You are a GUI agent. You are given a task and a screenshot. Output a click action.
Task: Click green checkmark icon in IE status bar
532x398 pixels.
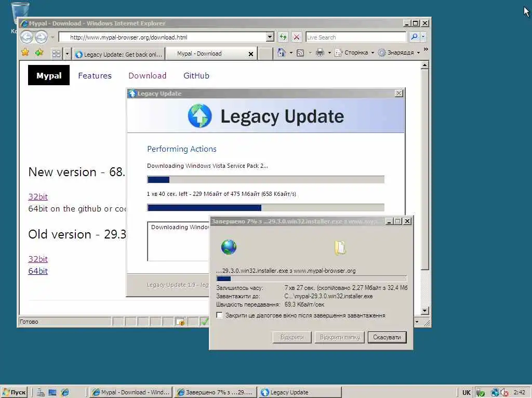(204, 322)
